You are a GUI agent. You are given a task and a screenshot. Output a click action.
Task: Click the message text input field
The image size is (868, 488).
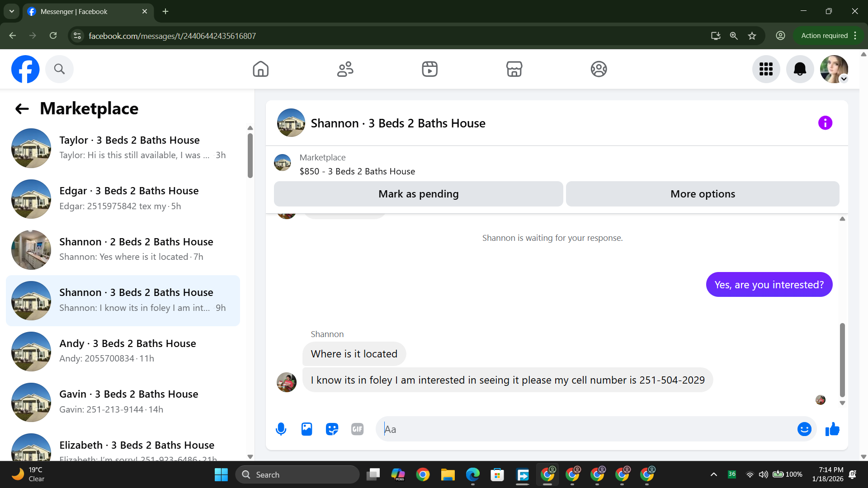(588, 429)
